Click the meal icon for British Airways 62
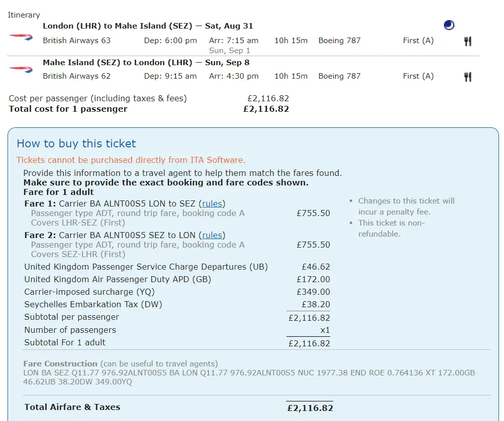The width and height of the screenshot is (504, 421). coord(467,77)
